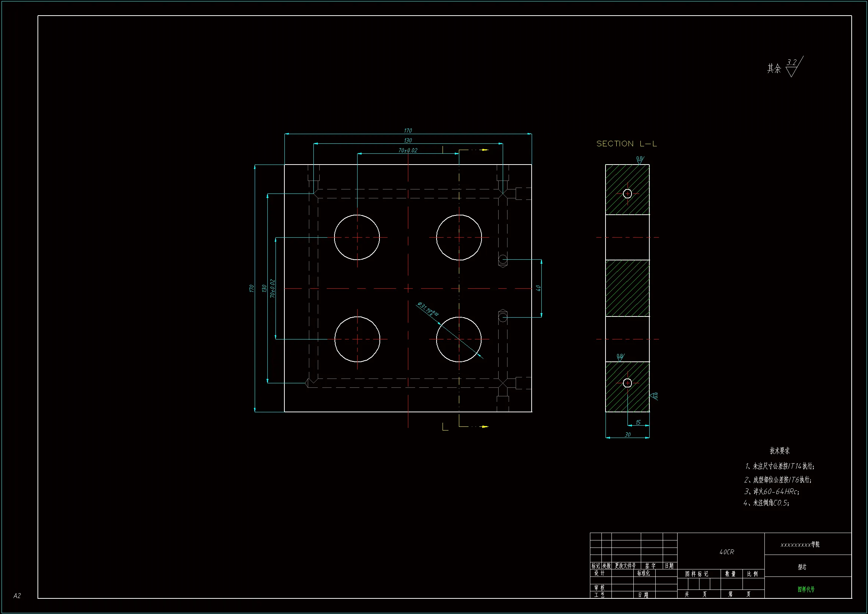Viewport: 868px width, 614px height.
Task: Click the 30 width dimension under section
Action: pyautogui.click(x=627, y=435)
